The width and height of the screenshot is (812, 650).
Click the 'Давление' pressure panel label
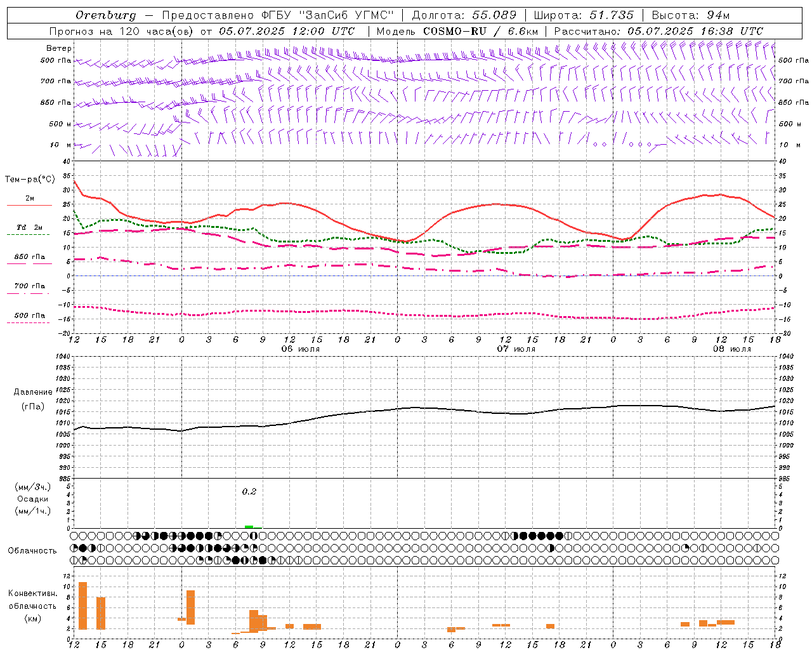(33, 392)
